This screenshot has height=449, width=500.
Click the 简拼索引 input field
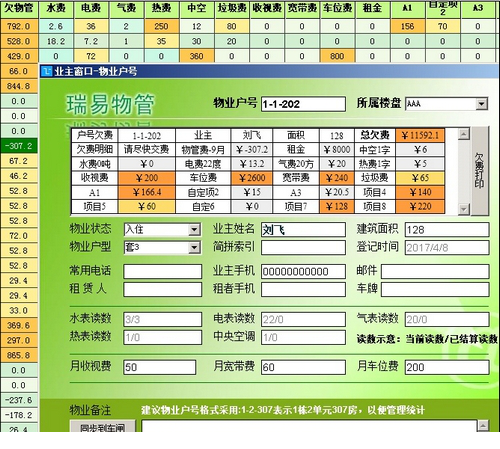[303, 248]
